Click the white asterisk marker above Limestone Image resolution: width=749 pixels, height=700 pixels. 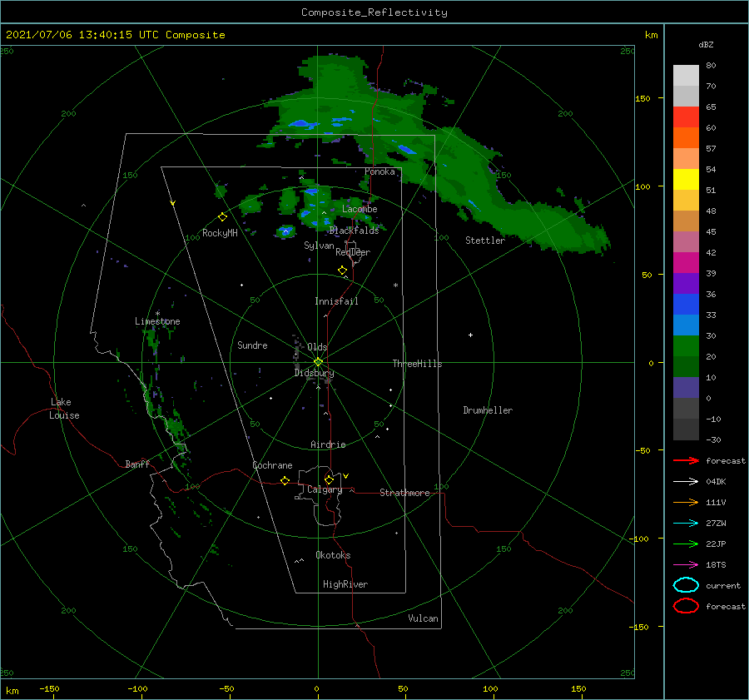pyautogui.click(x=157, y=314)
